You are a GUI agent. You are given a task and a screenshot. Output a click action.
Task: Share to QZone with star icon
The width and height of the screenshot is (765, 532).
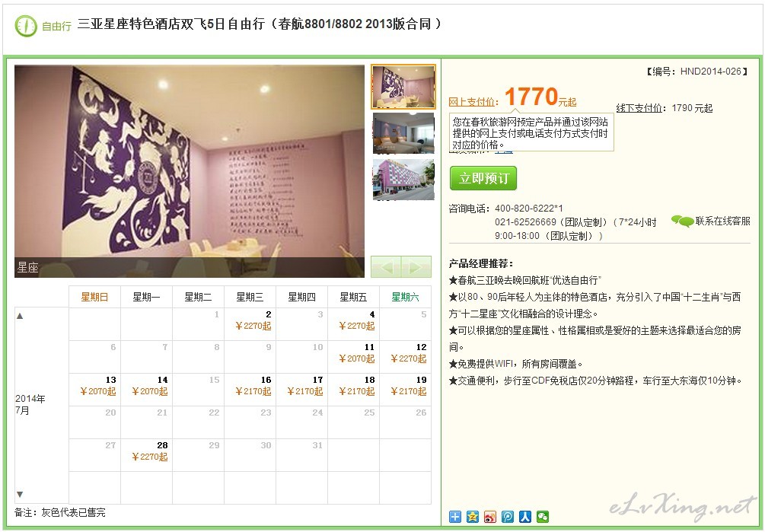click(472, 516)
